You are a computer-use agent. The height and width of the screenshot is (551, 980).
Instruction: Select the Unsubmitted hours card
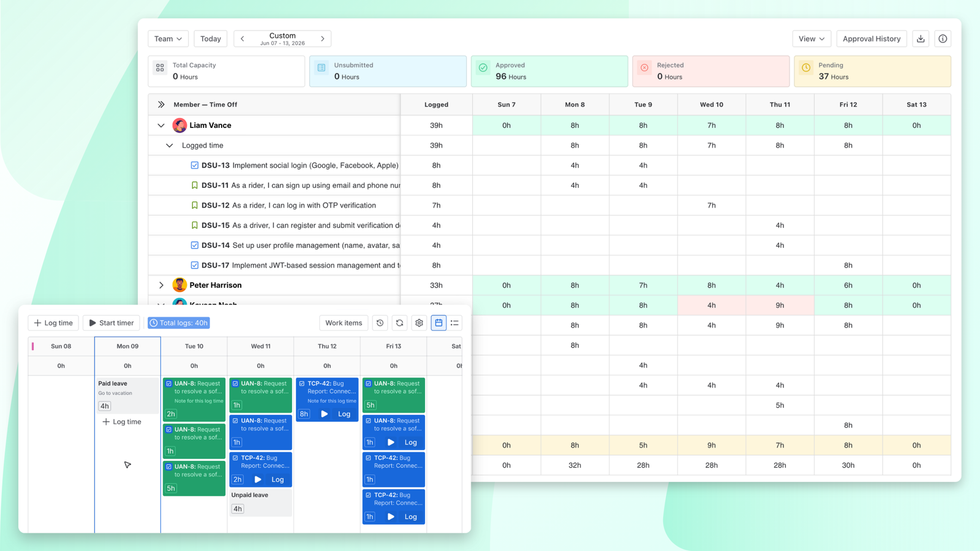pos(388,71)
